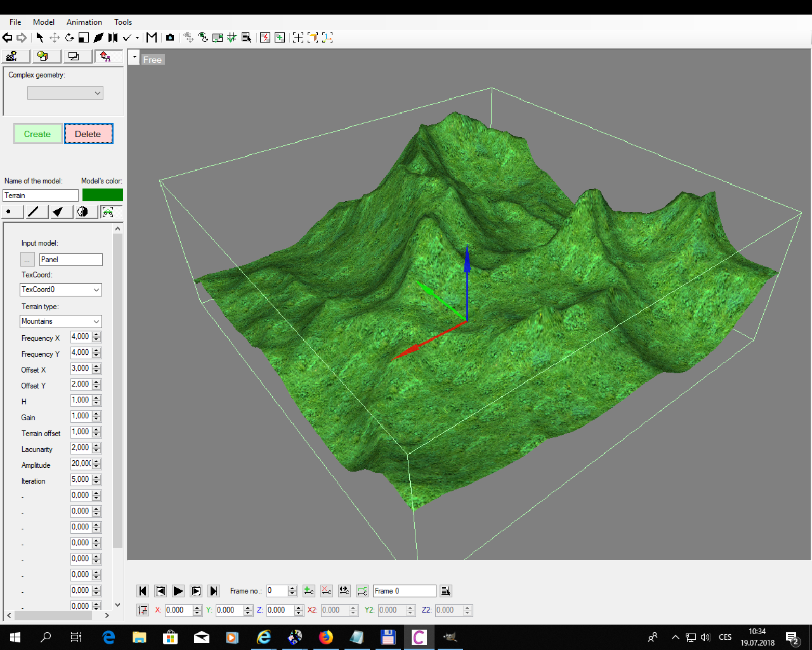
Task: Click the back arrow in toolbar
Action: (x=8, y=37)
